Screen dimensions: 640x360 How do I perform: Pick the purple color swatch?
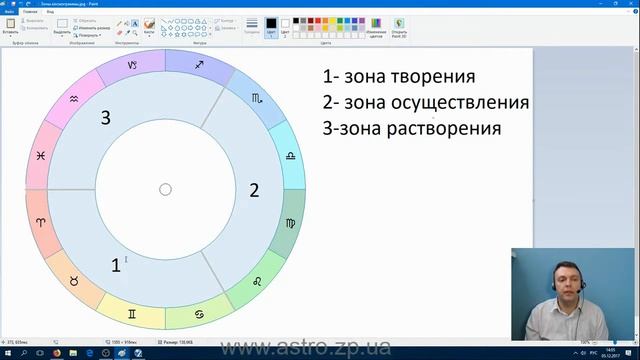pos(362,21)
